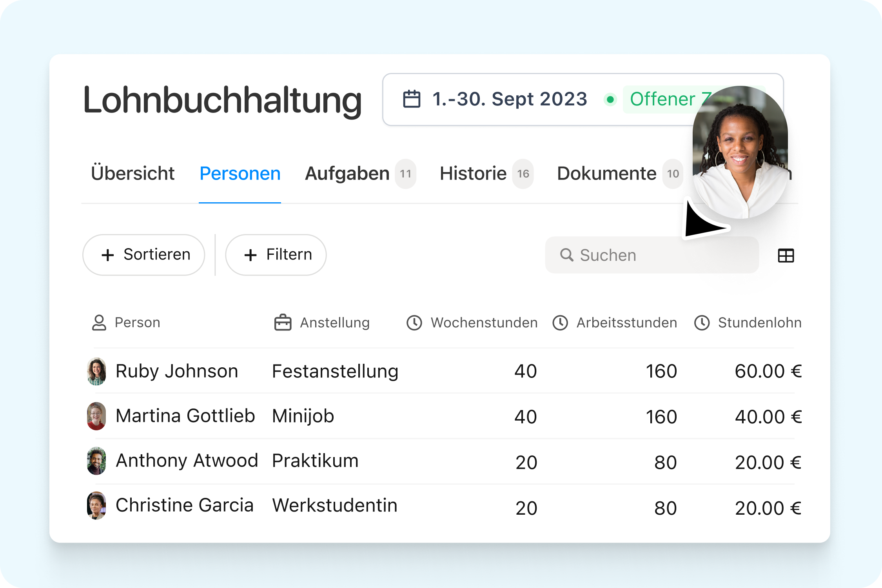Image resolution: width=882 pixels, height=588 pixels.
Task: Click the clock icon beside Wochenstunden
Action: tap(414, 323)
